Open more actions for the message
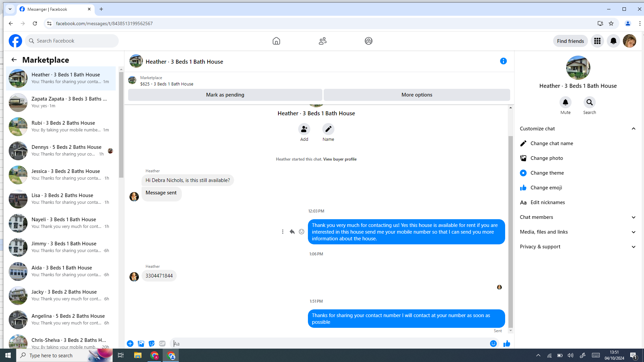This screenshot has height=362, width=644. tap(283, 232)
